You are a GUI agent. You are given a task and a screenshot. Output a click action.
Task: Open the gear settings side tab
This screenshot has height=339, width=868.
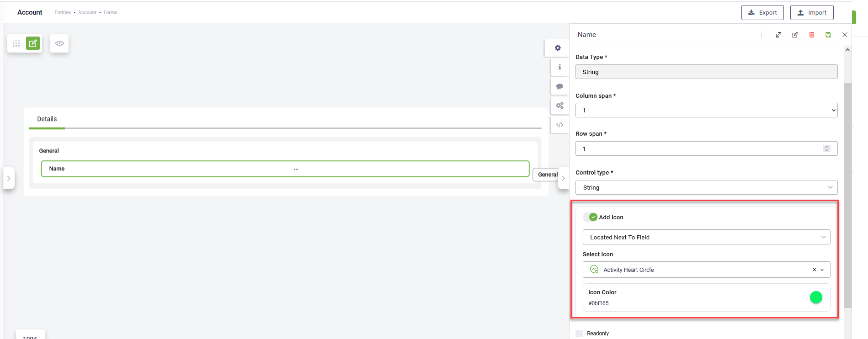(x=558, y=48)
